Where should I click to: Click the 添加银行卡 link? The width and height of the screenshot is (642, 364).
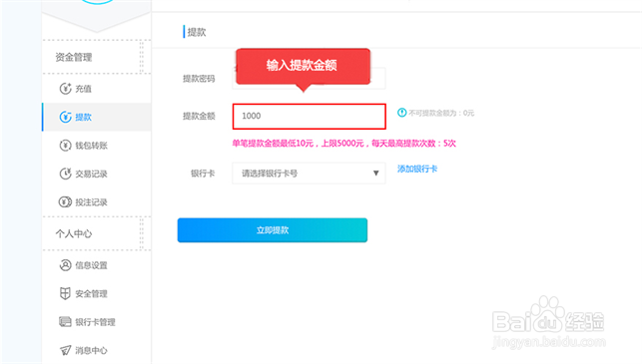point(417,169)
